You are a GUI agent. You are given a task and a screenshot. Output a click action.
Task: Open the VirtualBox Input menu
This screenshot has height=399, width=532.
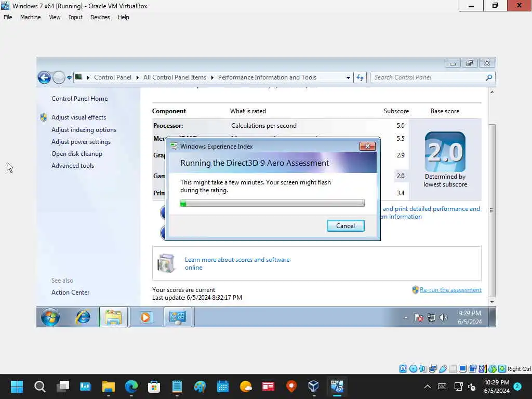(75, 17)
